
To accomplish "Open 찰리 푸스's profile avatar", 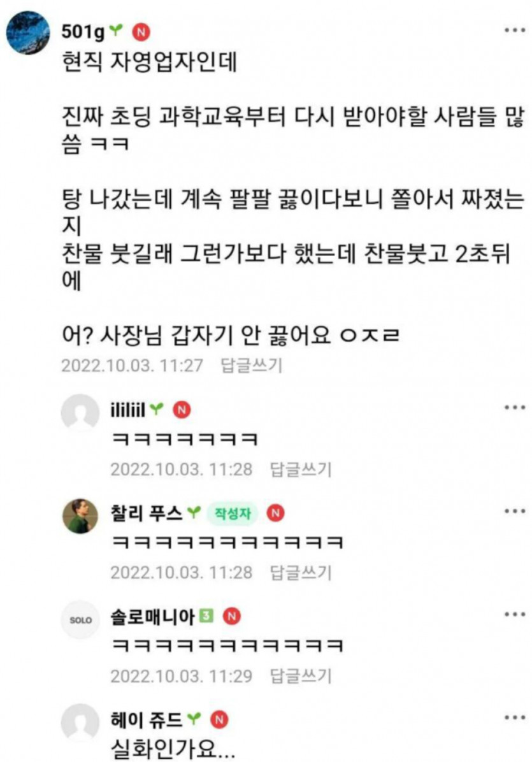I will pyautogui.click(x=80, y=516).
